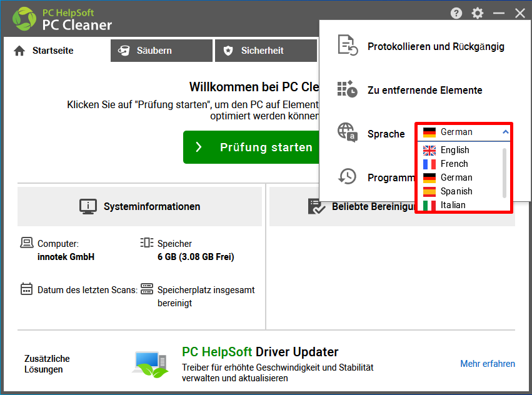This screenshot has height=395, width=532.
Task: Follow the Mehr erfahren link
Action: pos(488,364)
